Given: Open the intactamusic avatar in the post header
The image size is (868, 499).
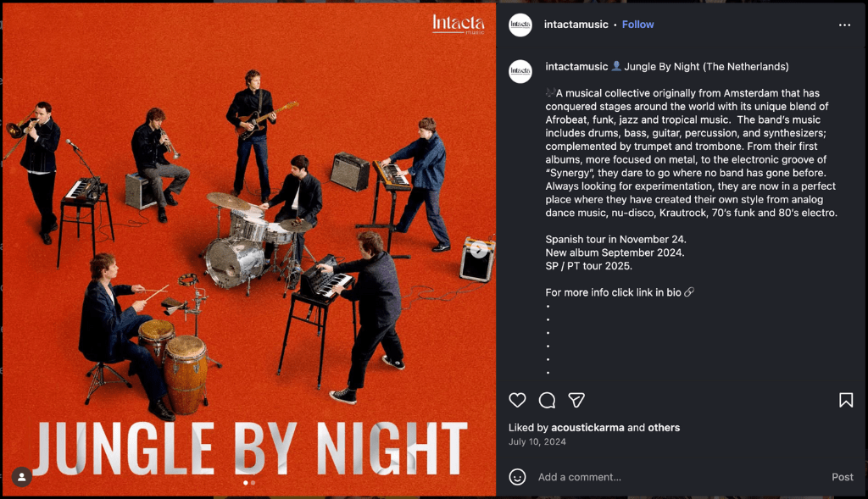Looking at the screenshot, I should [520, 25].
